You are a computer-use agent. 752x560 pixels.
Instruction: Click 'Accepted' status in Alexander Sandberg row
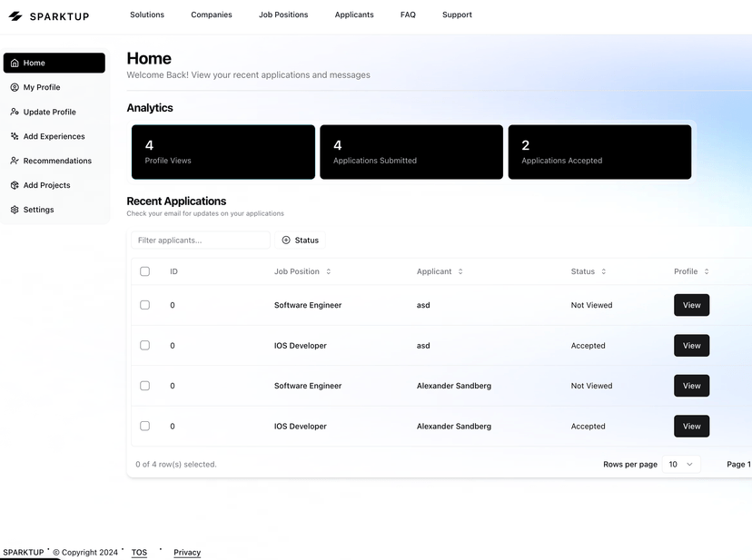(x=588, y=427)
